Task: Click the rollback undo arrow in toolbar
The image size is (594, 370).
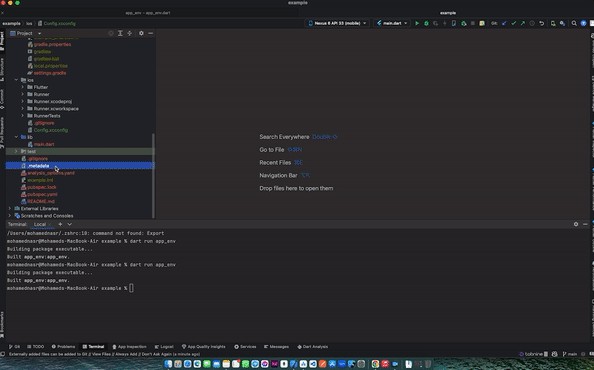Action: click(542, 23)
